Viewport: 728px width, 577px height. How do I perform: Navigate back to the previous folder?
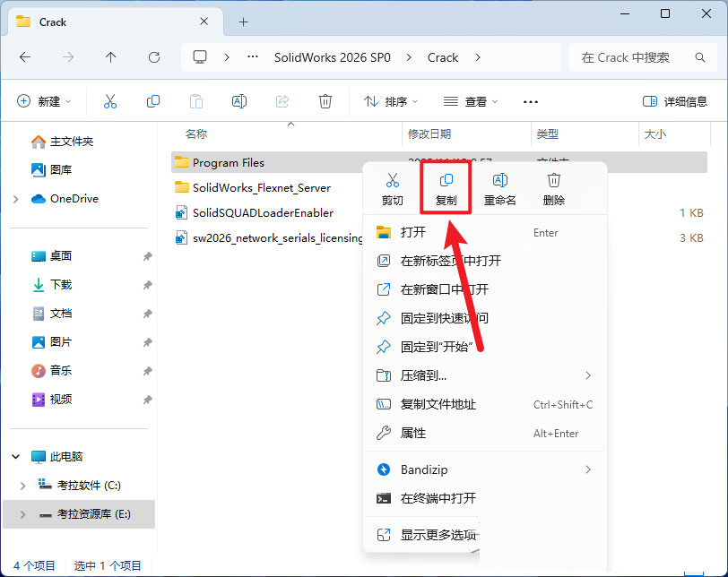click(25, 57)
